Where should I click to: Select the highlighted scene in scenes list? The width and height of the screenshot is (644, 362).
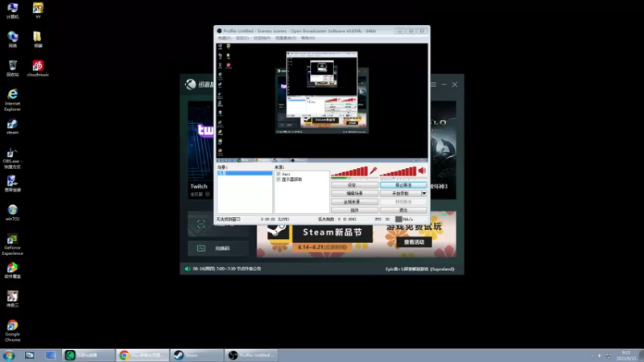point(245,173)
